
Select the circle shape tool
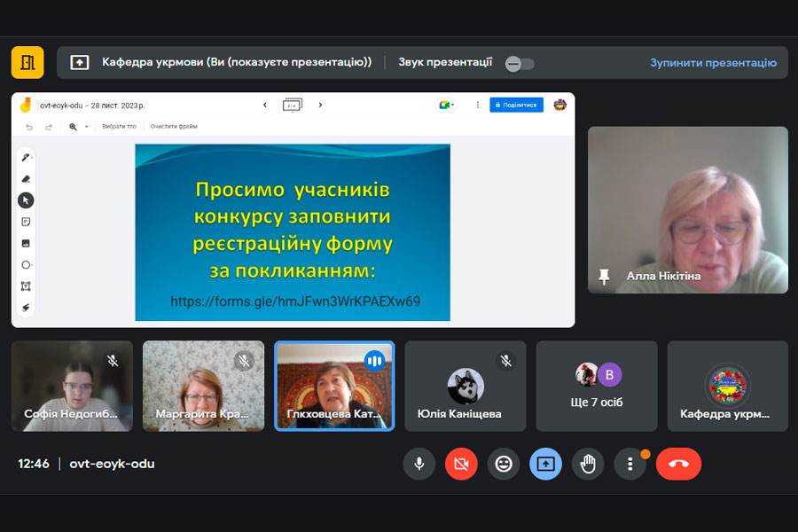(26, 264)
